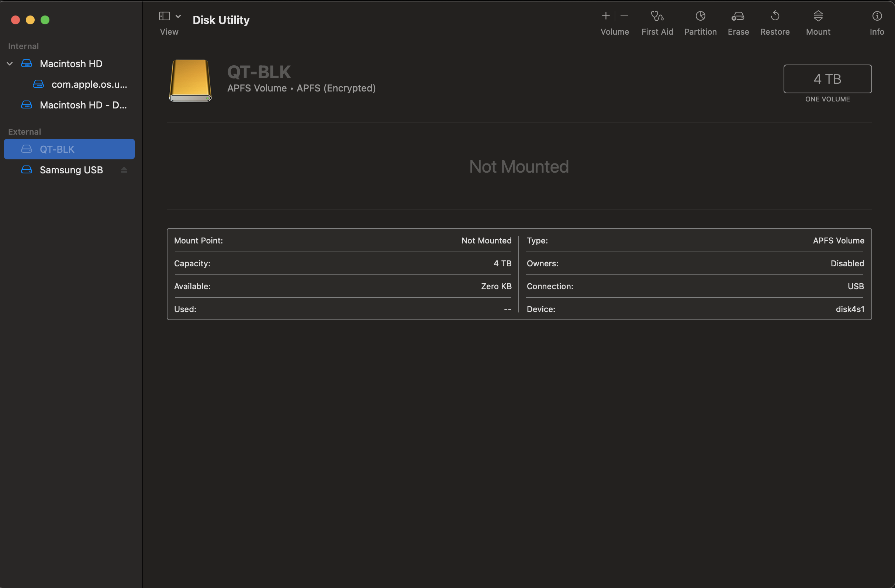Select QT-BLK in External list
This screenshot has width=895, height=588.
pos(57,149)
